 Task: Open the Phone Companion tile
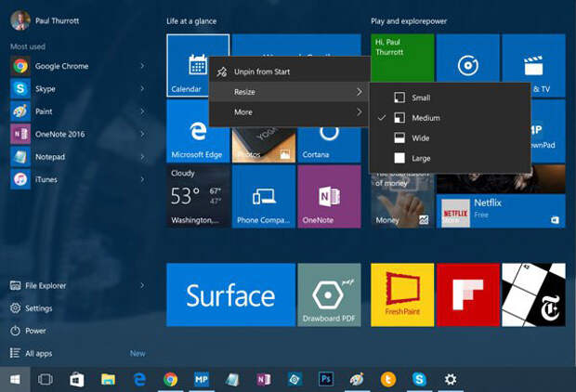pos(264,197)
